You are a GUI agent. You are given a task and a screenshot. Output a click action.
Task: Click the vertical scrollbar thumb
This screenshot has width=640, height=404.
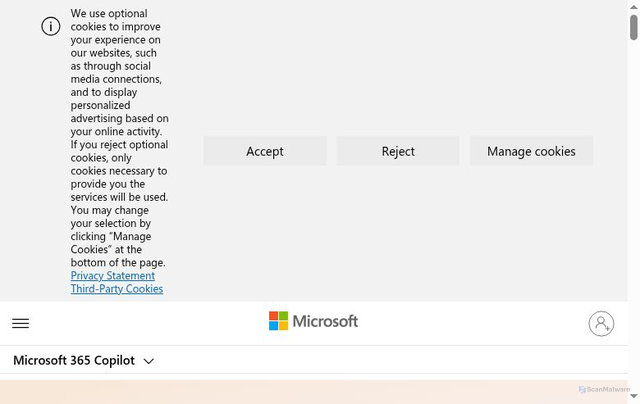coord(634,27)
